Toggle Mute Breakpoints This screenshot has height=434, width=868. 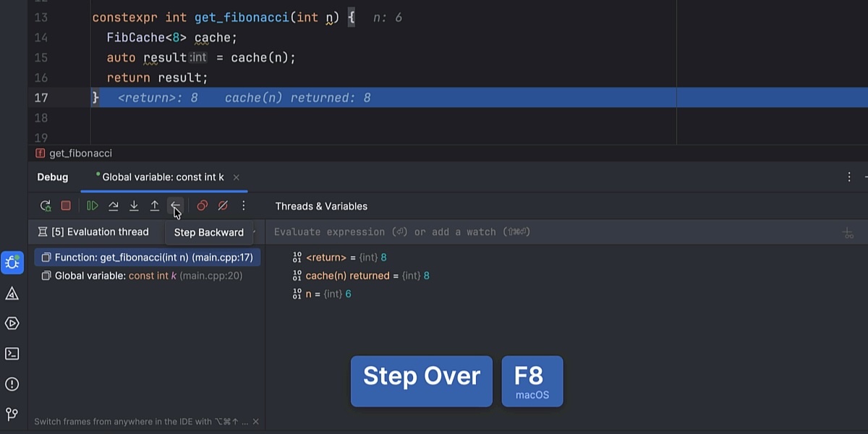[223, 206]
